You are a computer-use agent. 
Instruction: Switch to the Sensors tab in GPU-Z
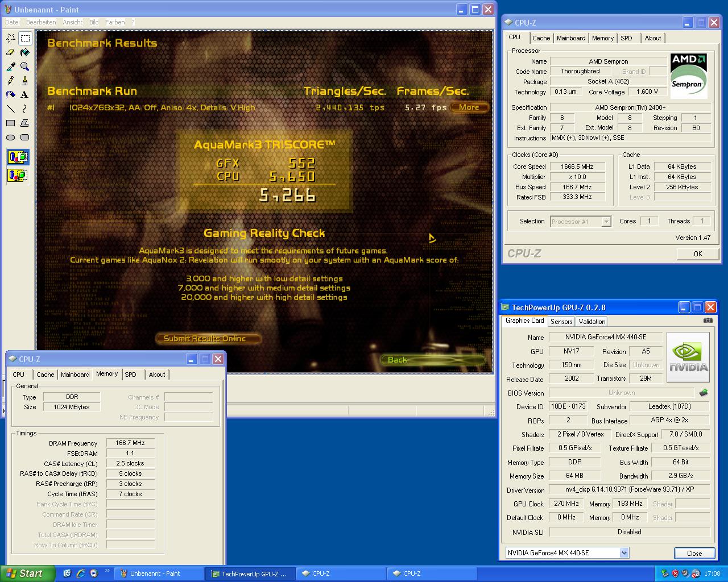[561, 322]
